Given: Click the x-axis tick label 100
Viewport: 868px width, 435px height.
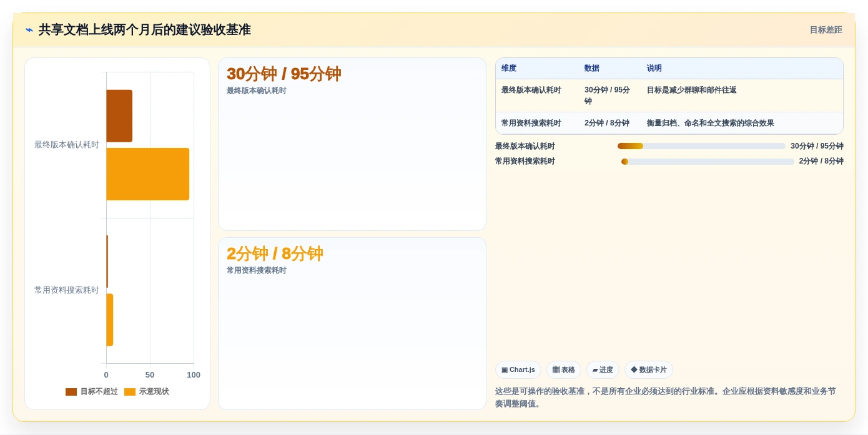Looking at the screenshot, I should pyautogui.click(x=194, y=375).
